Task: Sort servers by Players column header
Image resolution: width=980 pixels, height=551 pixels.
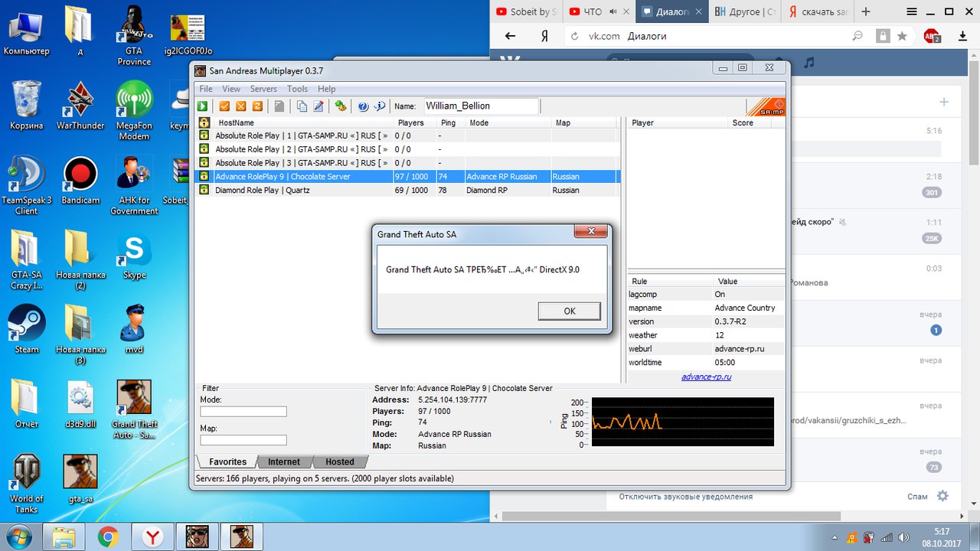Action: [x=415, y=122]
